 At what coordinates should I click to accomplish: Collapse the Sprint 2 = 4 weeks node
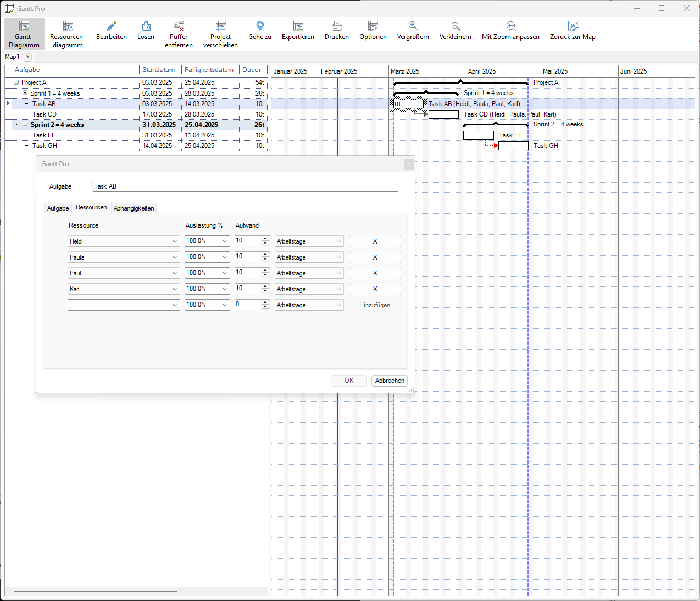click(x=25, y=124)
